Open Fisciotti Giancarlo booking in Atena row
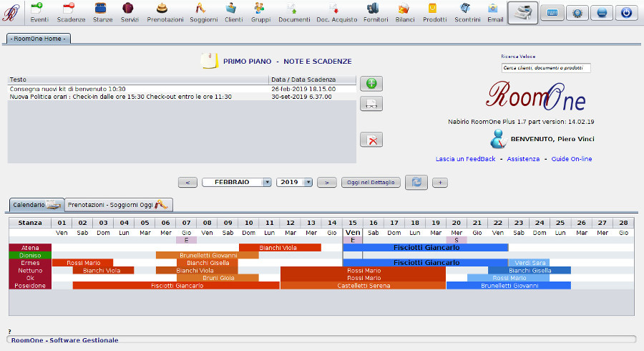Viewport: 644px width, 351px height. [426, 247]
